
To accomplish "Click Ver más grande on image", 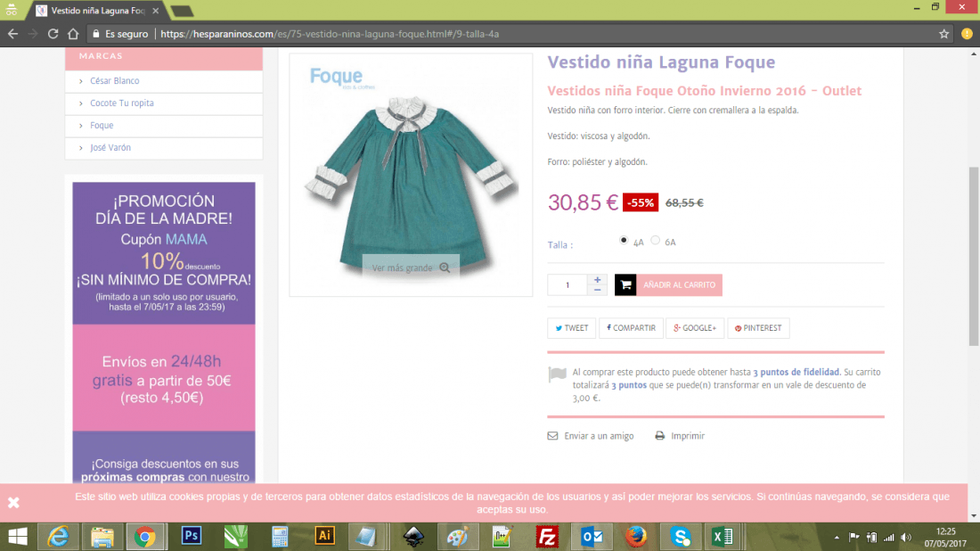I will 411,267.
